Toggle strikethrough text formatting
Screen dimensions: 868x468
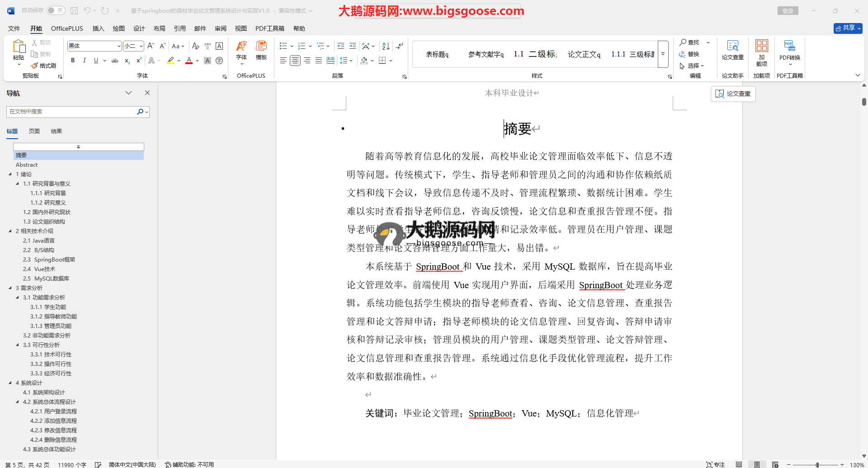click(115, 61)
